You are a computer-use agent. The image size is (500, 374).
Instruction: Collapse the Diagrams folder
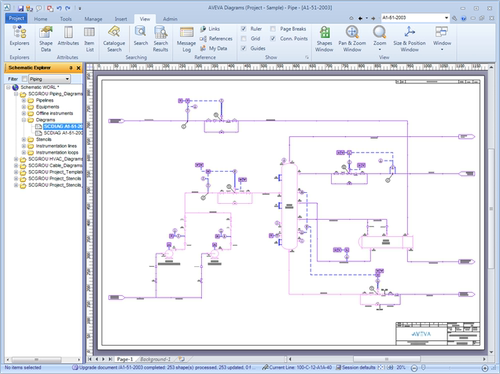pos(24,120)
